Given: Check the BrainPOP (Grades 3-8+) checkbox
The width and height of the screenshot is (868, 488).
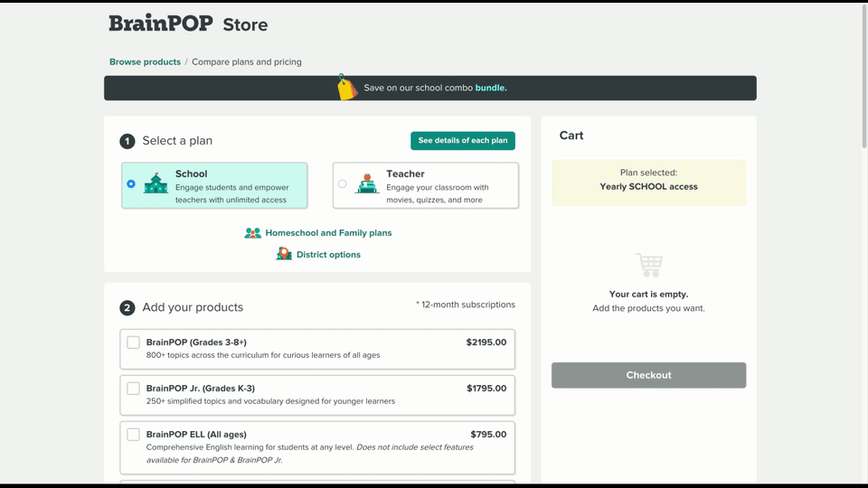Looking at the screenshot, I should pyautogui.click(x=134, y=343).
